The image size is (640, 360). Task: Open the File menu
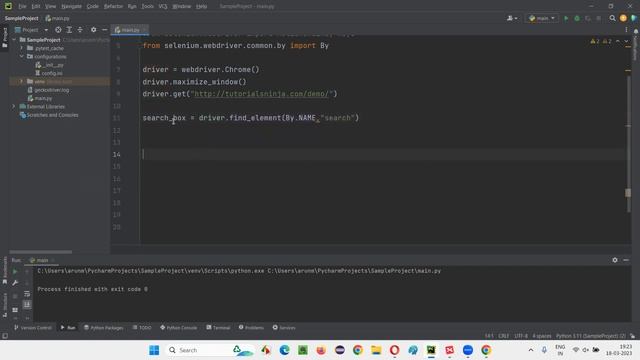pyautogui.click(x=22, y=6)
